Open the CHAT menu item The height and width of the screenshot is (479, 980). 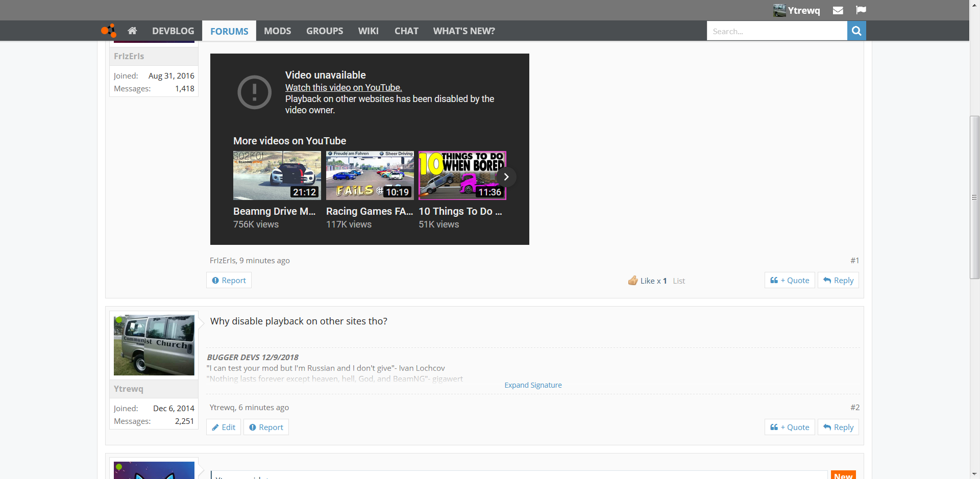pyautogui.click(x=406, y=31)
